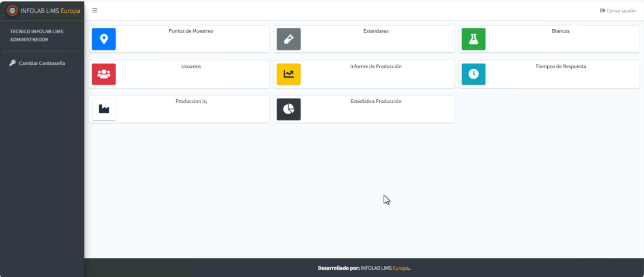This screenshot has height=277, width=644.
Task: Go to Tiempos de Respuesta text
Action: [x=560, y=66]
